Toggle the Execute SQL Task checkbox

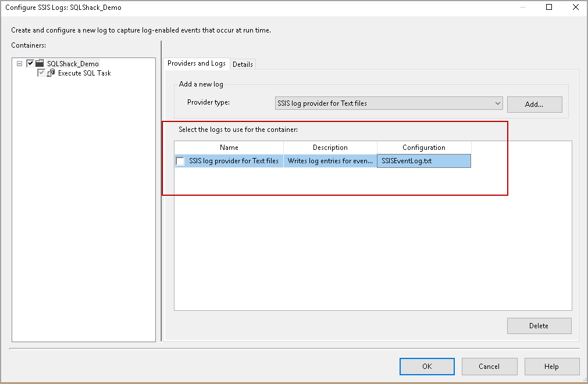click(x=41, y=73)
